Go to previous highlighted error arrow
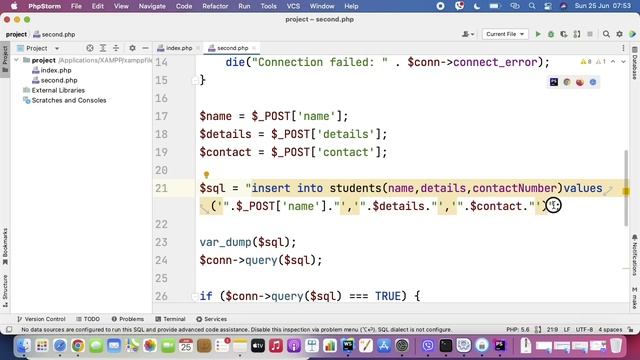The height and width of the screenshot is (360, 640). pyautogui.click(x=613, y=62)
